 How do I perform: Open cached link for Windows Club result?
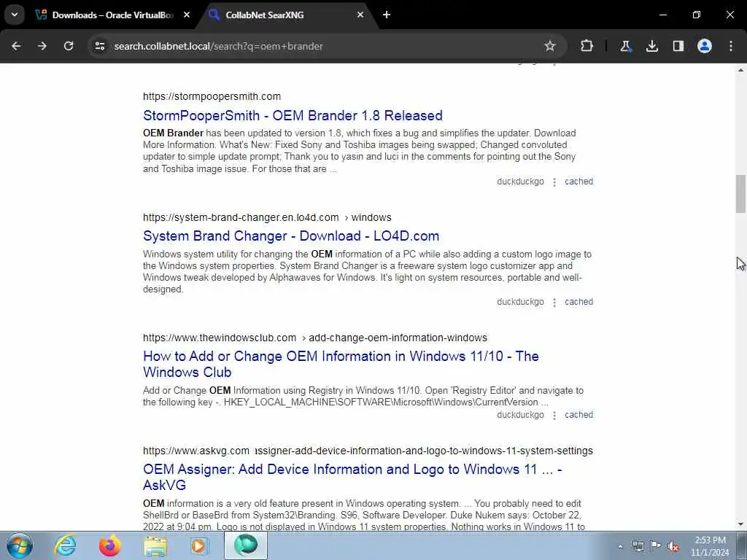tap(578, 415)
